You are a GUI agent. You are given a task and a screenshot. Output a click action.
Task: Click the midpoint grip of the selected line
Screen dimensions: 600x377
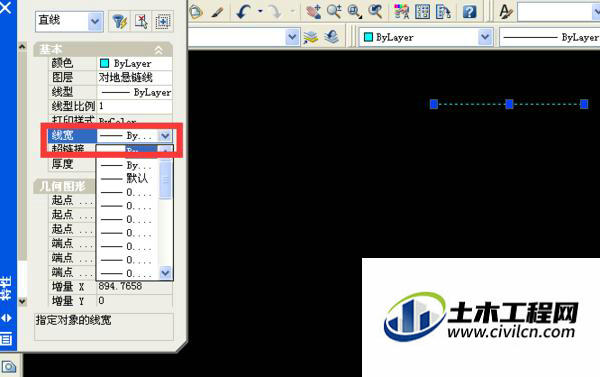click(509, 104)
